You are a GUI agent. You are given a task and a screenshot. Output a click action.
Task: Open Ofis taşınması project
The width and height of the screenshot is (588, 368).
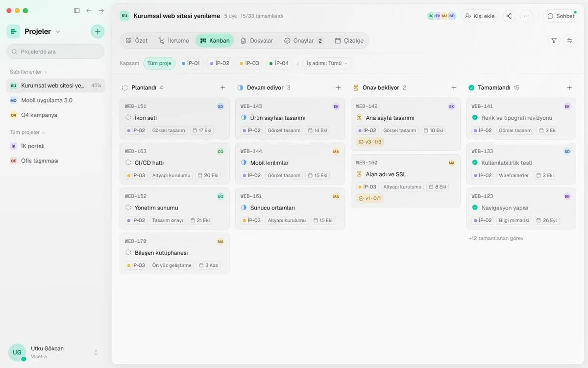pyautogui.click(x=55, y=161)
